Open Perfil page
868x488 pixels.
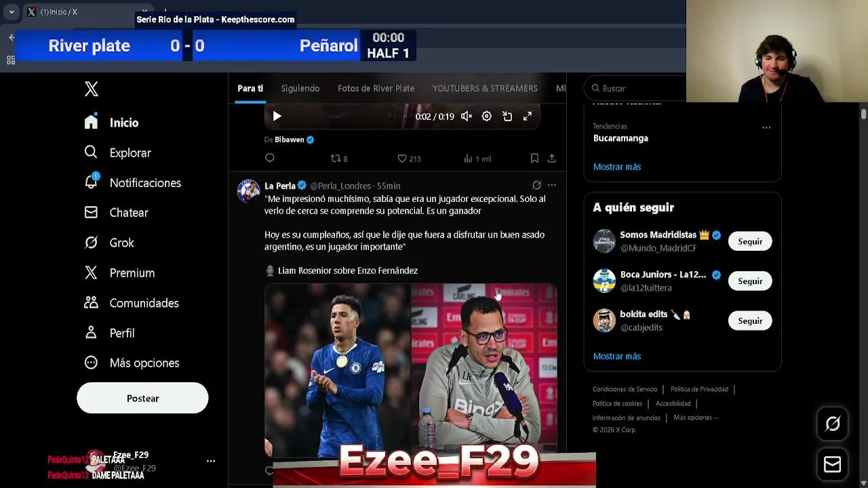point(109,333)
